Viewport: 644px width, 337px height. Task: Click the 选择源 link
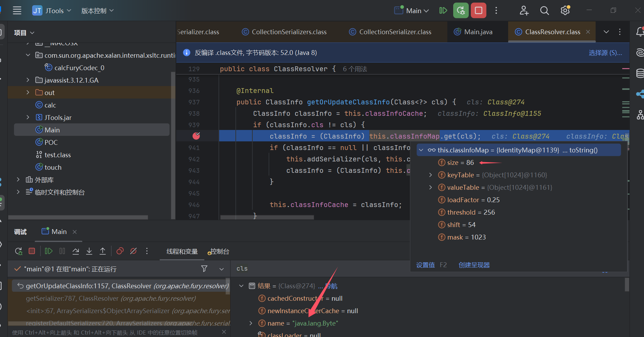tap(605, 53)
